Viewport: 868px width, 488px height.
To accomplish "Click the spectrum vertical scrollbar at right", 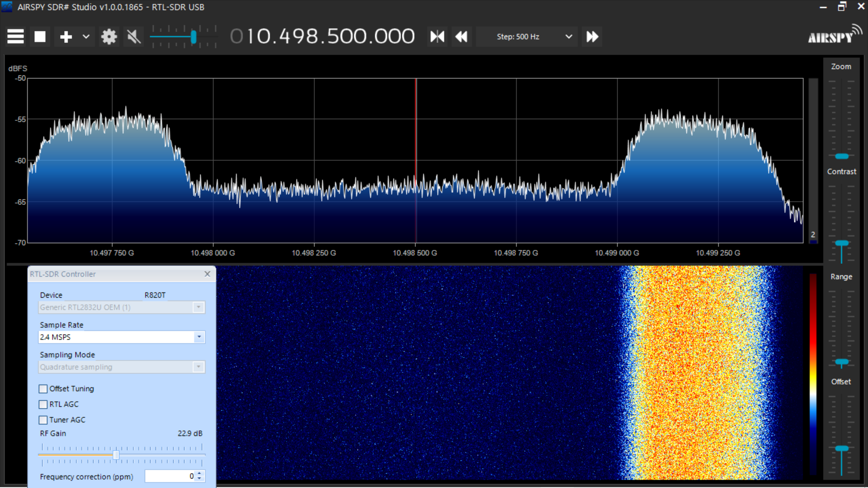I will coord(813,160).
